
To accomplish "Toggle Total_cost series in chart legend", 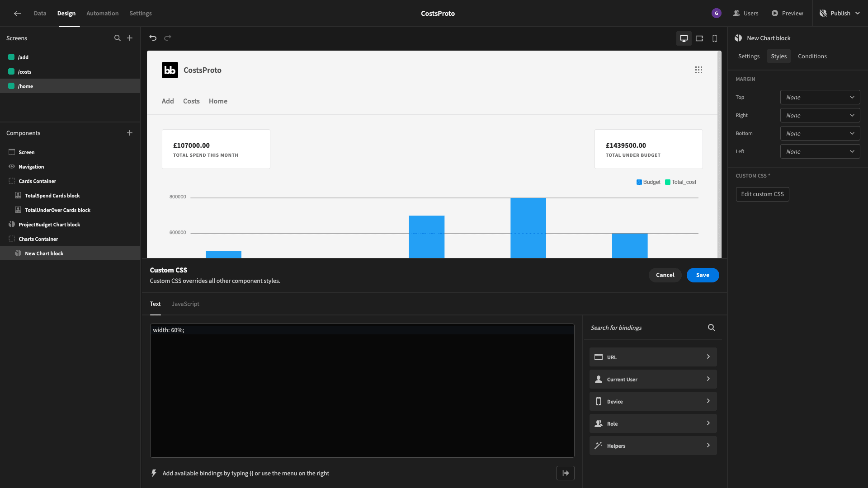I will coord(680,182).
